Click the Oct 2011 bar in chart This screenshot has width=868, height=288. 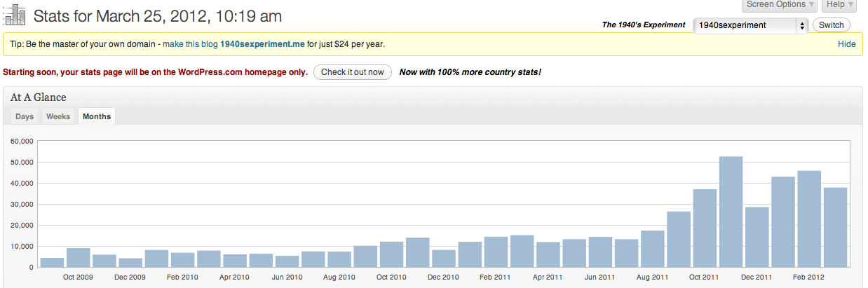705,228
